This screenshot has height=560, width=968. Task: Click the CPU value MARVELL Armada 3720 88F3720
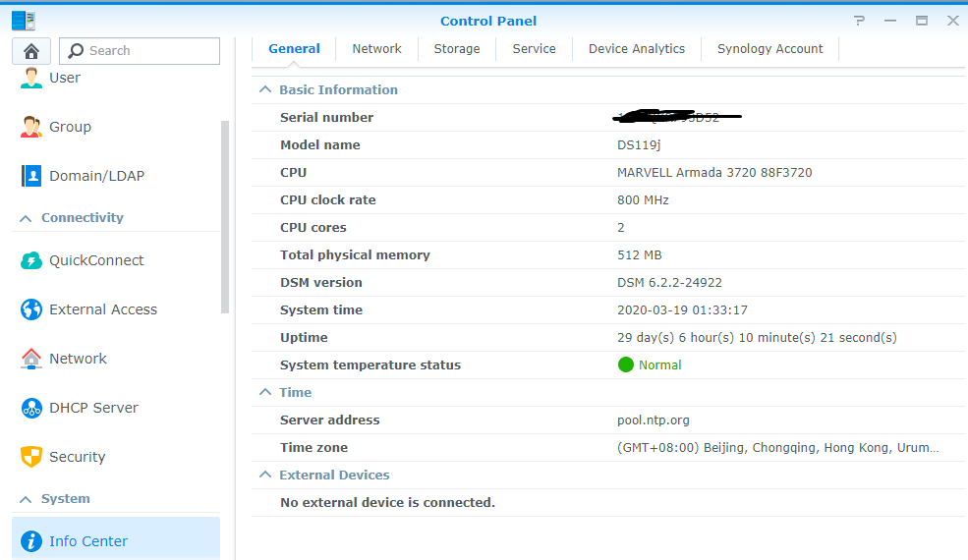coord(714,173)
